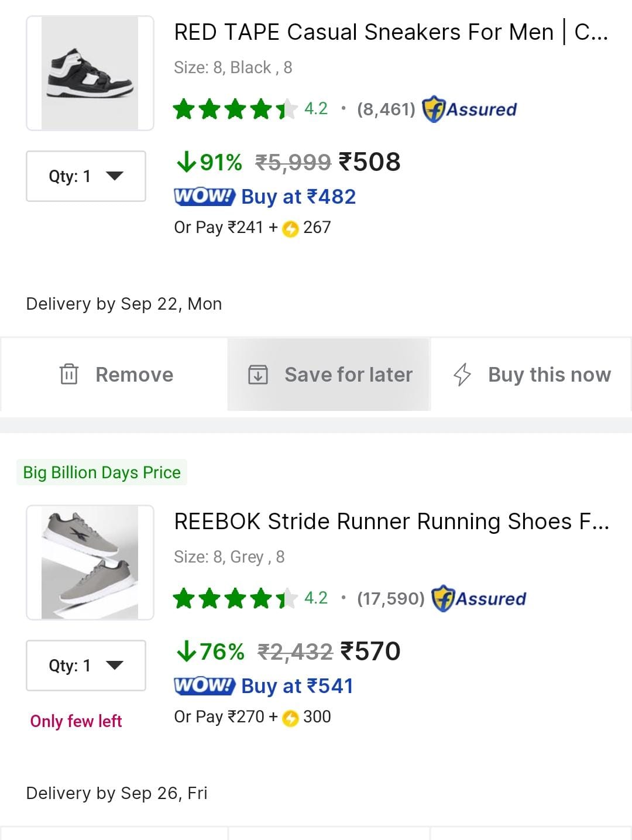Screen dimensions: 632x840
Task: Click the SuperCoin icon beside 267
Action: 290,228
